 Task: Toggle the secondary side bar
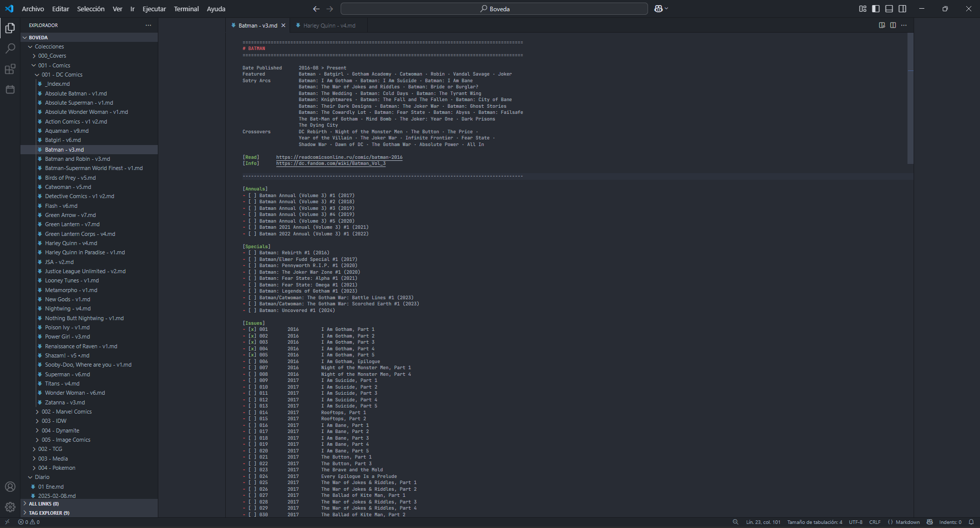(902, 9)
